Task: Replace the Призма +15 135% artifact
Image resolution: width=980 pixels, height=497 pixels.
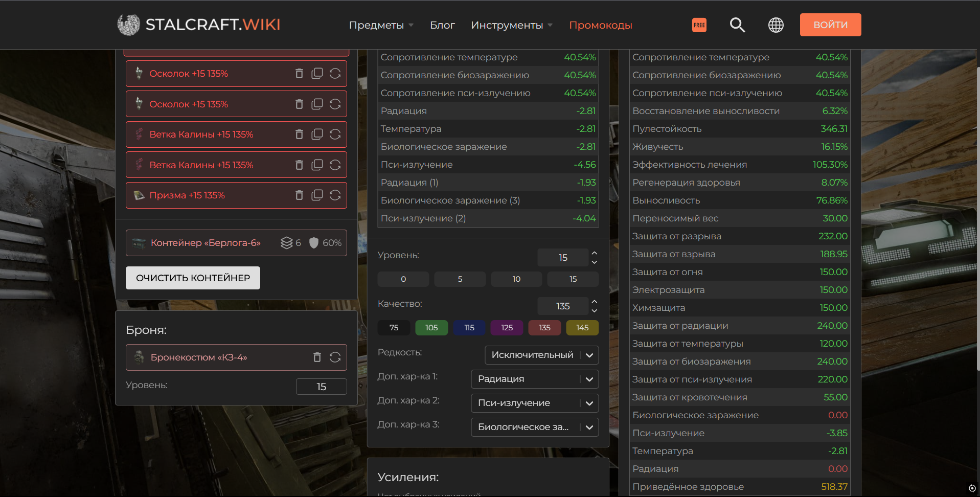Action: click(x=335, y=195)
